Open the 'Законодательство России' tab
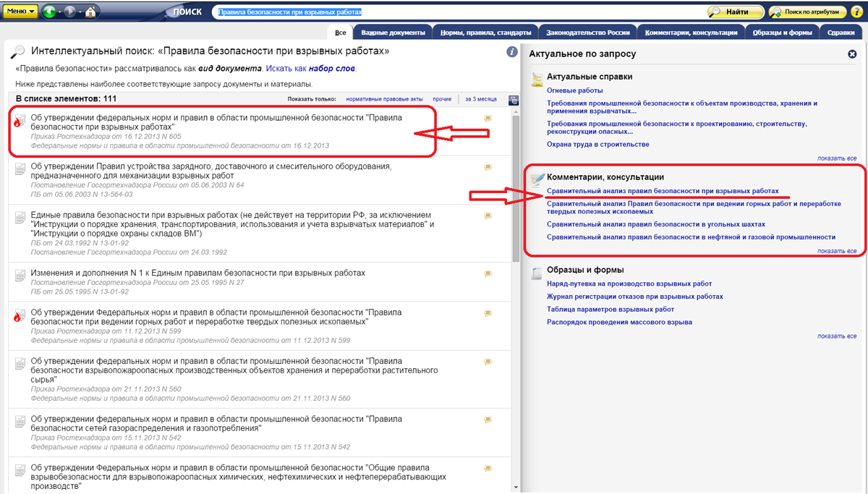Viewport: 868px width, 494px height. (588, 33)
